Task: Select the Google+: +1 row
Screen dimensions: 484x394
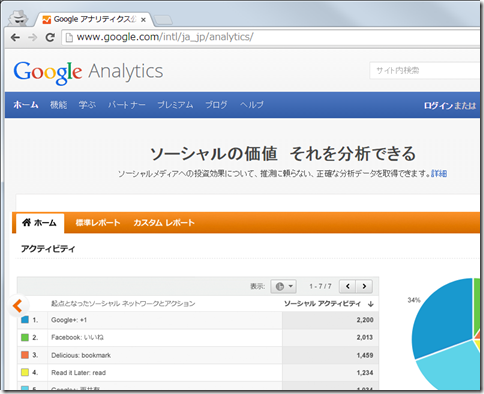Action: click(x=198, y=320)
